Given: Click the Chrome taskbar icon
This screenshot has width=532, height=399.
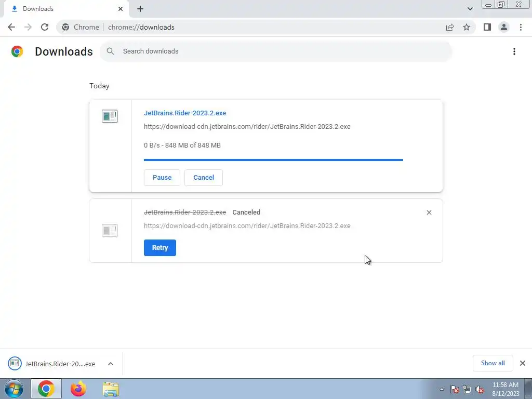Looking at the screenshot, I should coord(46,389).
